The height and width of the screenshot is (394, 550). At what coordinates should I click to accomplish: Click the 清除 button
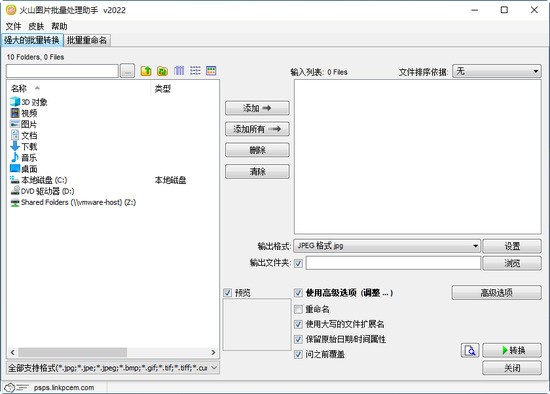[257, 172]
